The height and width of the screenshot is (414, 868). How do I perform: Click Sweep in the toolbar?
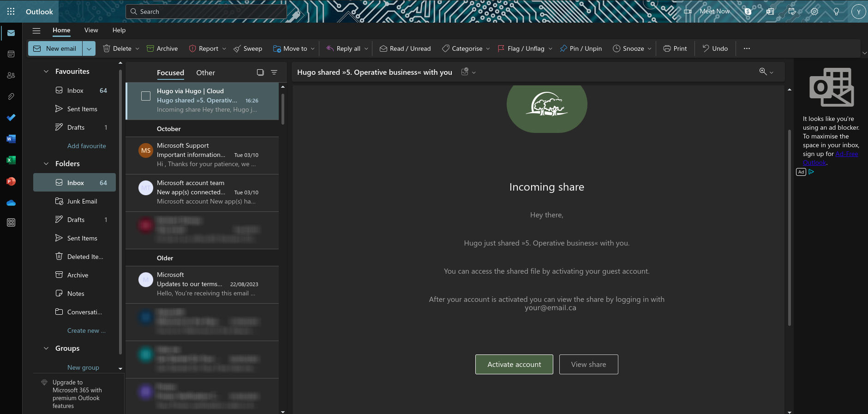click(x=248, y=48)
